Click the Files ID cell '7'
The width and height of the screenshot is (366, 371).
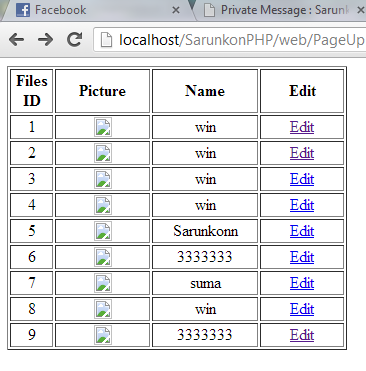pyautogui.click(x=32, y=283)
